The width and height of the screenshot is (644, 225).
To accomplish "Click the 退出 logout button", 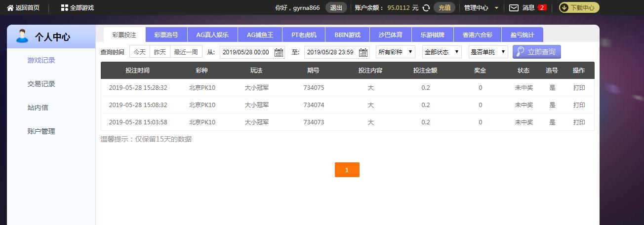I will point(336,7).
